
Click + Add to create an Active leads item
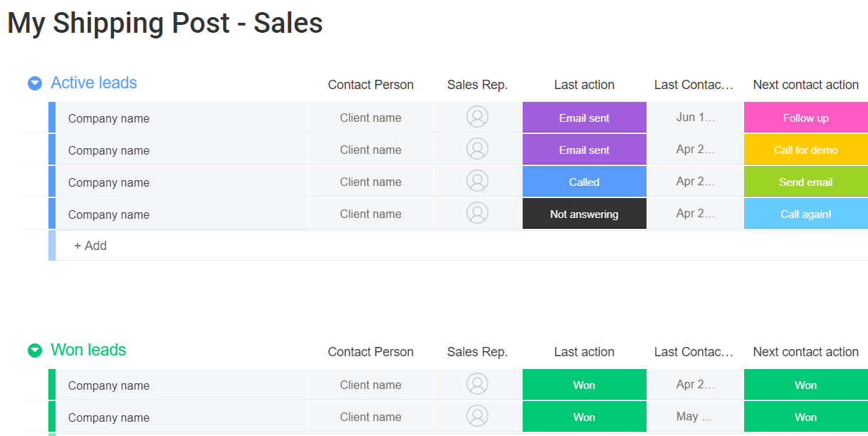click(90, 246)
